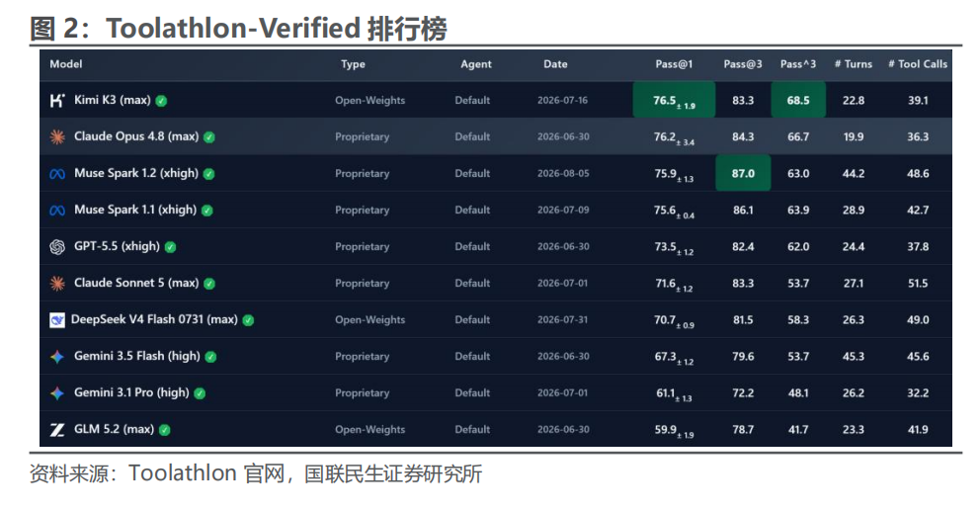Viewport: 980px width, 513px height.
Task: Click verified checkmark beside Kimi K3 (max)
Action: tap(161, 101)
